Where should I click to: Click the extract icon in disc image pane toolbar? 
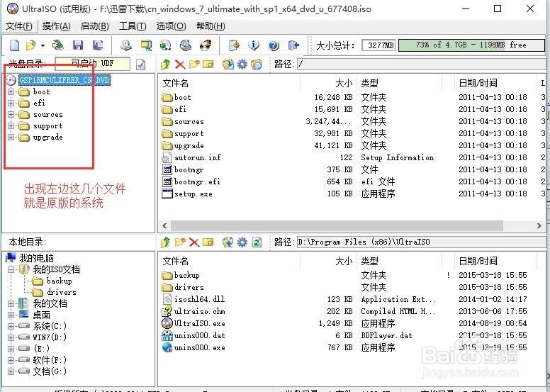tap(228, 65)
